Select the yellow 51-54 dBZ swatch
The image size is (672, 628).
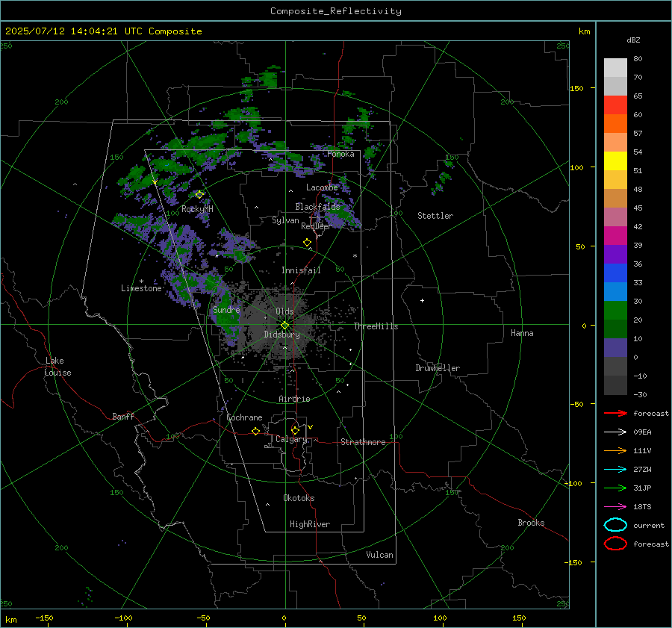coord(615,161)
